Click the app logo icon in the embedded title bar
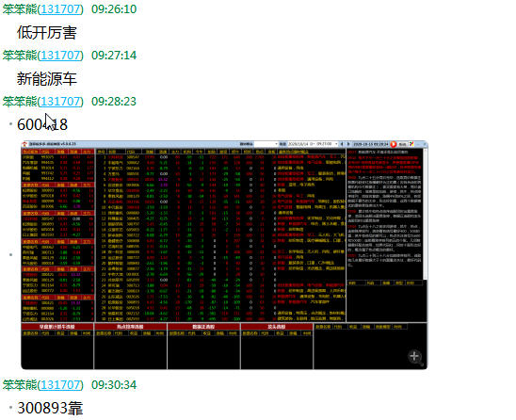Viewport: 516px width, 420px height. 24,144
